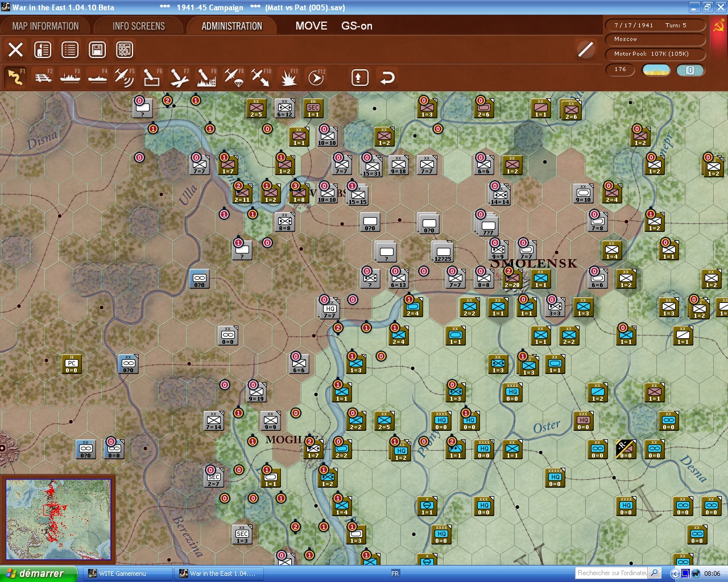Click War in the East taskbar button
Screen dimensions: 728x582
219,573
